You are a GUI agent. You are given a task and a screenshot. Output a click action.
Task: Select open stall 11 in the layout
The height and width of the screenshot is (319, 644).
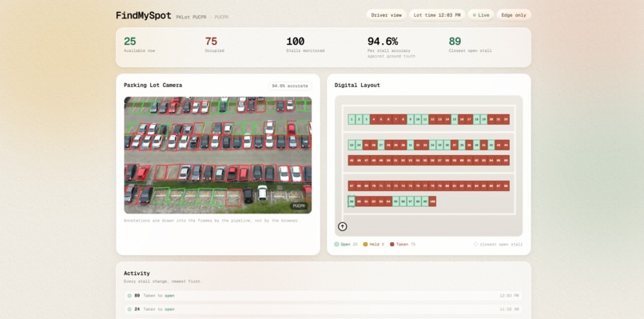(425, 119)
